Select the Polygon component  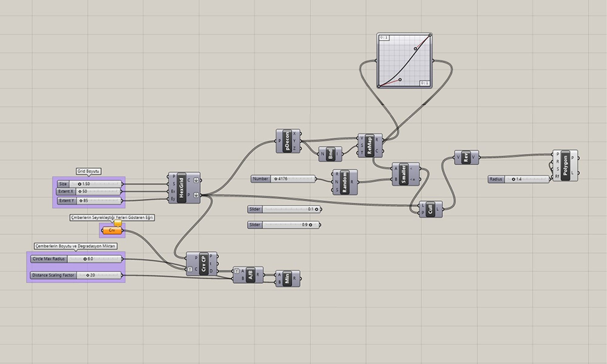(x=565, y=165)
